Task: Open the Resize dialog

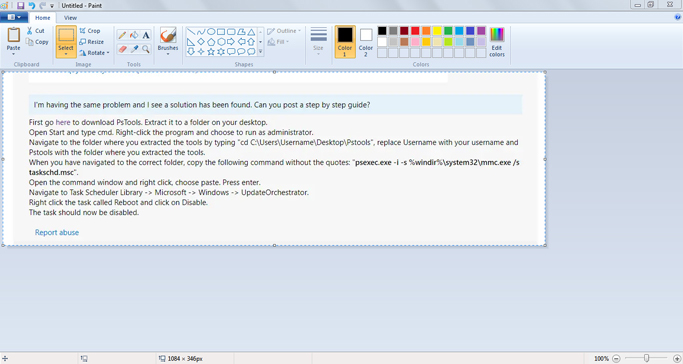Action: tap(91, 42)
